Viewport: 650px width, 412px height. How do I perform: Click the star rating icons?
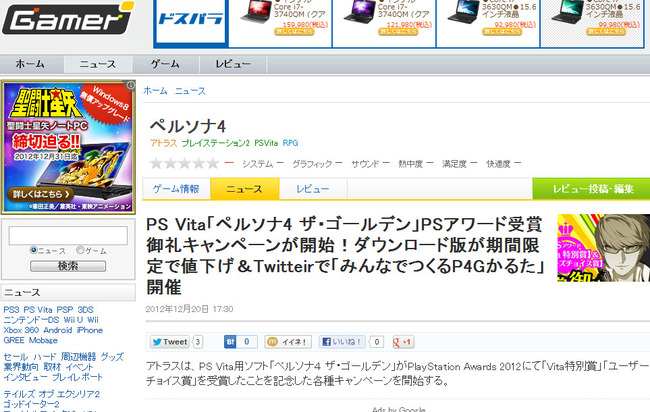[184, 163]
